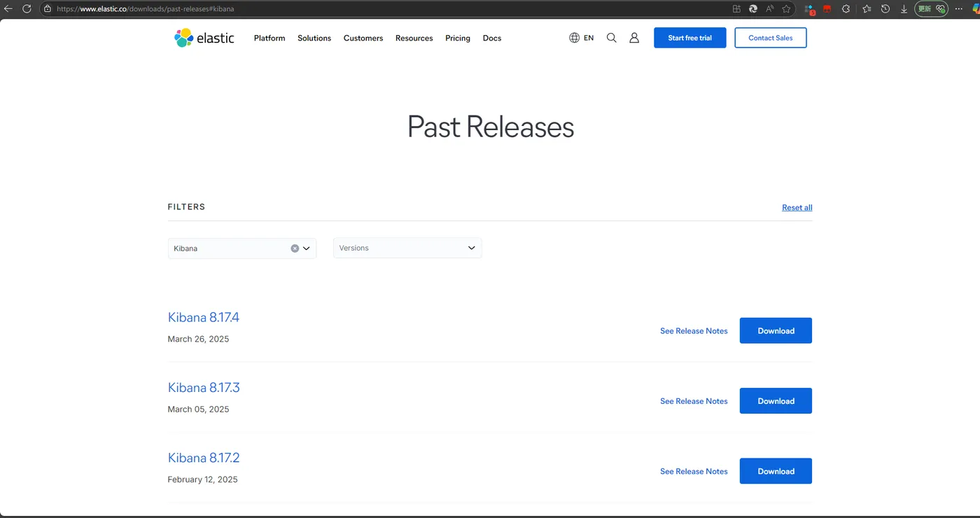Open the Kibana 8.17.3 title link
980x518 pixels.
tap(204, 387)
